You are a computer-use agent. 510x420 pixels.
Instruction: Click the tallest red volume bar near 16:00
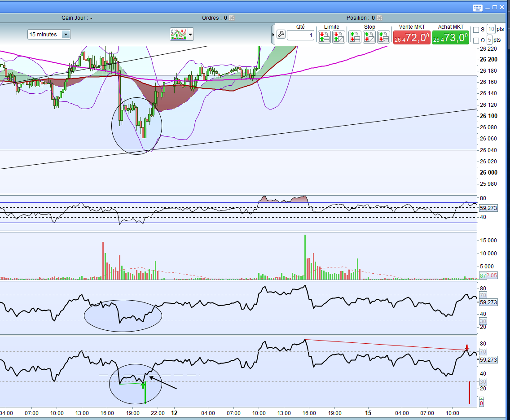[103, 261]
